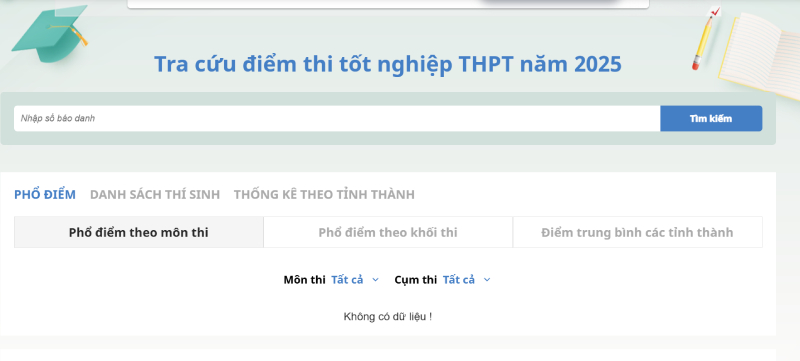Click the open notebook icon

tap(759, 55)
